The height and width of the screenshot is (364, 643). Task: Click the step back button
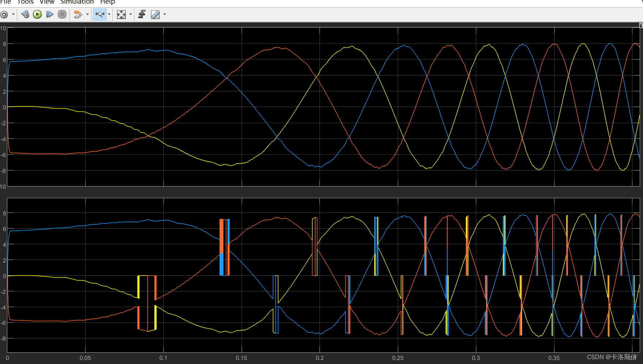(25, 15)
